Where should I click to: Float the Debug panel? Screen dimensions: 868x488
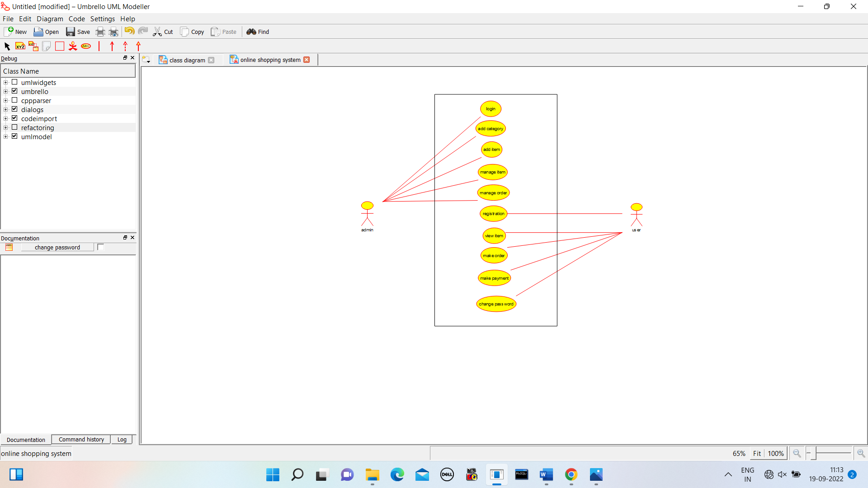(x=125, y=58)
